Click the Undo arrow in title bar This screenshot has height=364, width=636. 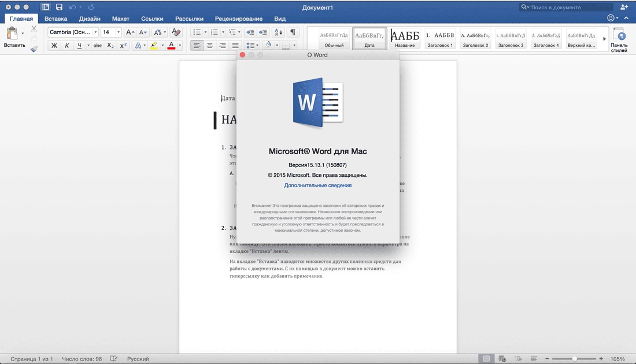pos(73,8)
